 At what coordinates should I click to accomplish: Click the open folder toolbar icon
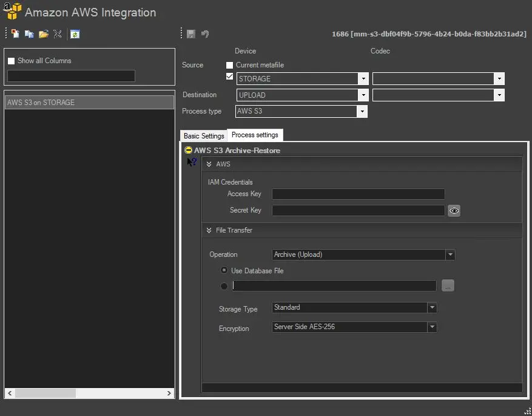43,34
